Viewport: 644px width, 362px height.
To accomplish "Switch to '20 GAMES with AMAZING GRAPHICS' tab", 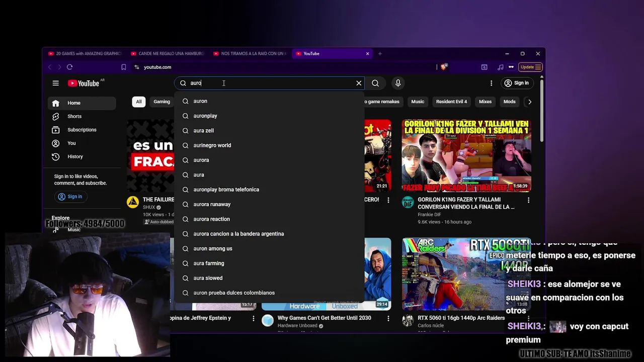I will pos(85,53).
